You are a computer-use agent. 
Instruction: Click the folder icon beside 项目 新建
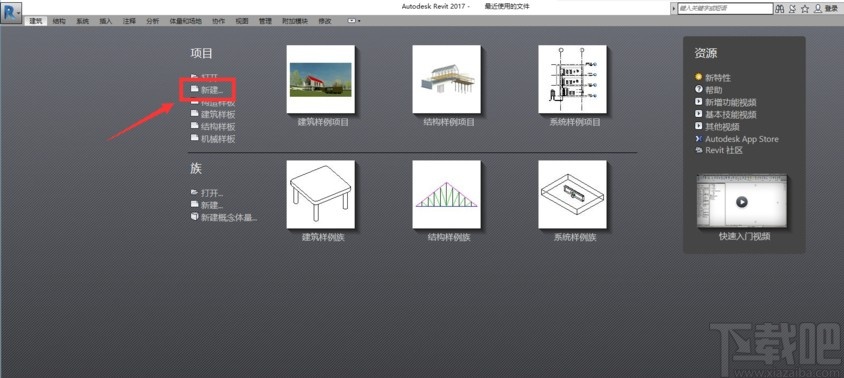point(195,89)
